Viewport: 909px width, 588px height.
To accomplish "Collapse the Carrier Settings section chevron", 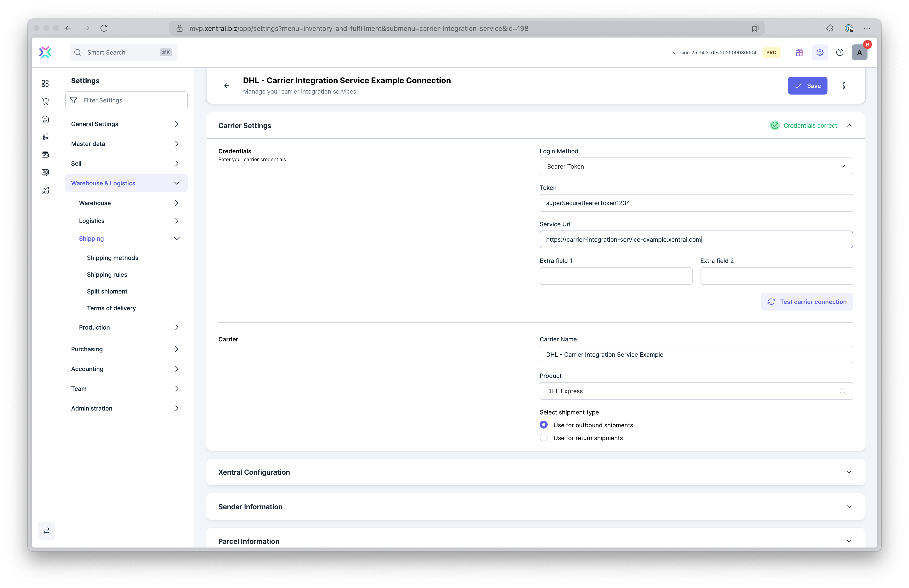I will coord(849,126).
